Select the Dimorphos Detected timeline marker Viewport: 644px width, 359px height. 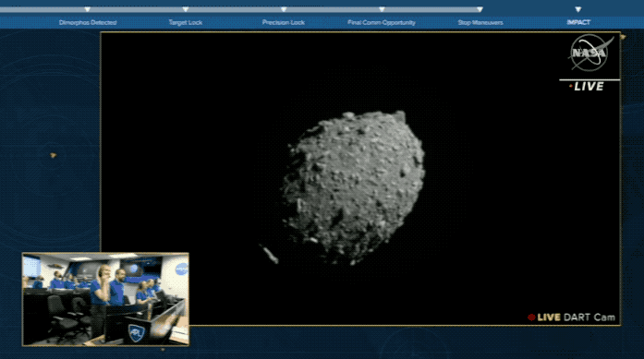pyautogui.click(x=88, y=9)
